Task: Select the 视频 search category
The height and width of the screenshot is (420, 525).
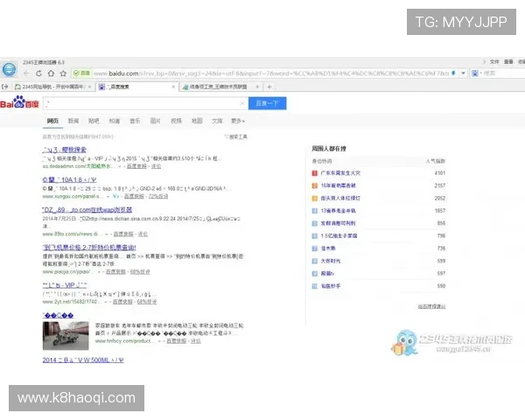Action: coord(176,121)
